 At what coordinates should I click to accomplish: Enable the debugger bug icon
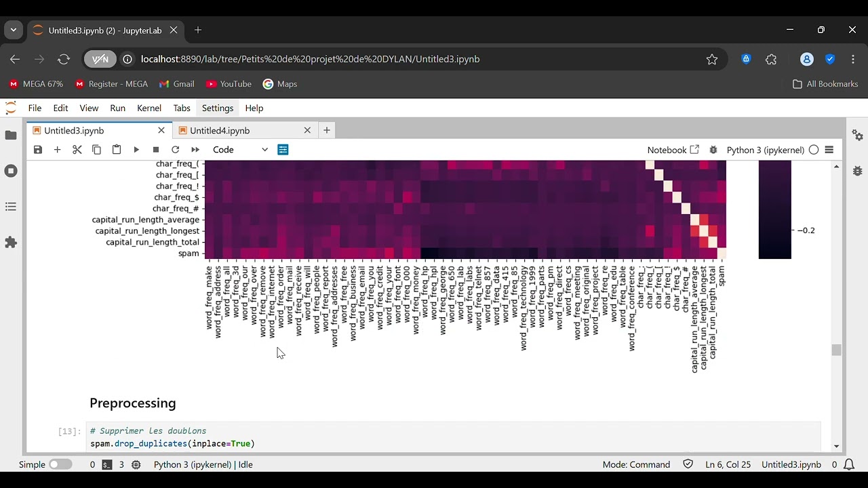713,150
